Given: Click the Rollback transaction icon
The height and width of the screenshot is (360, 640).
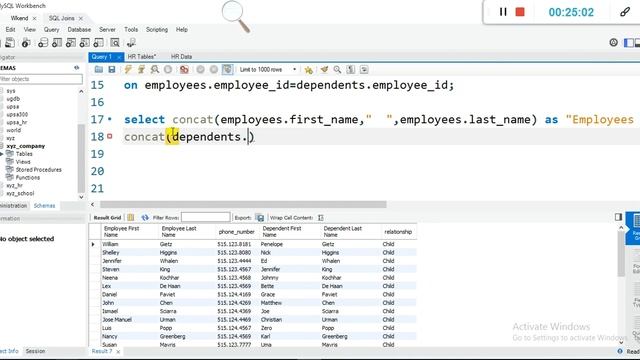Looking at the screenshot, I should [213, 69].
